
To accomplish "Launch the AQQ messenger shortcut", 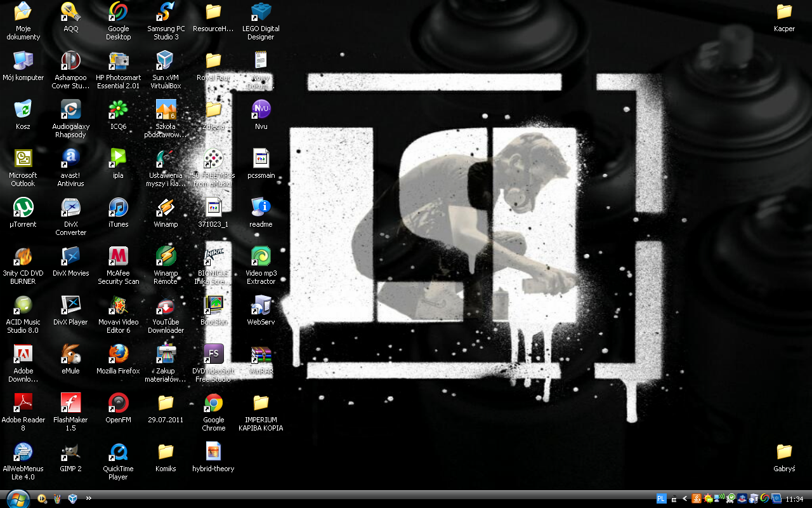I will [71, 17].
